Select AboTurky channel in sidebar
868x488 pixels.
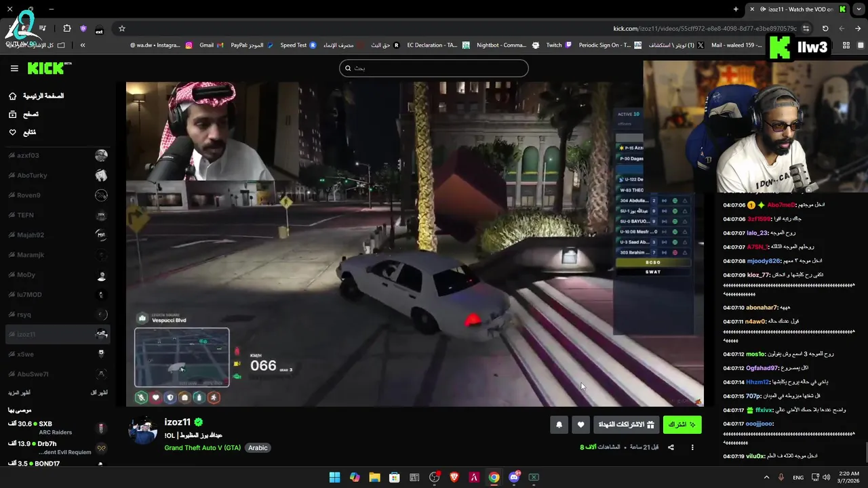click(x=58, y=176)
